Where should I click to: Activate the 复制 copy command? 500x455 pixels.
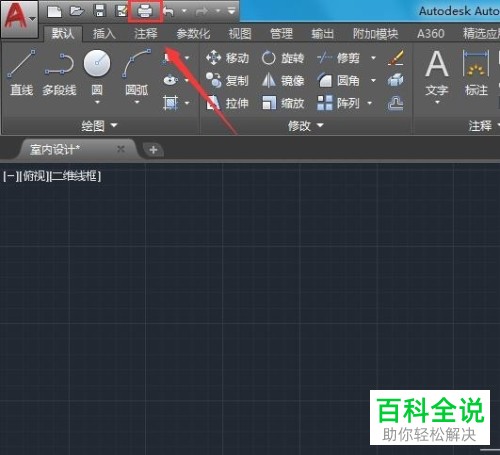coord(227,81)
